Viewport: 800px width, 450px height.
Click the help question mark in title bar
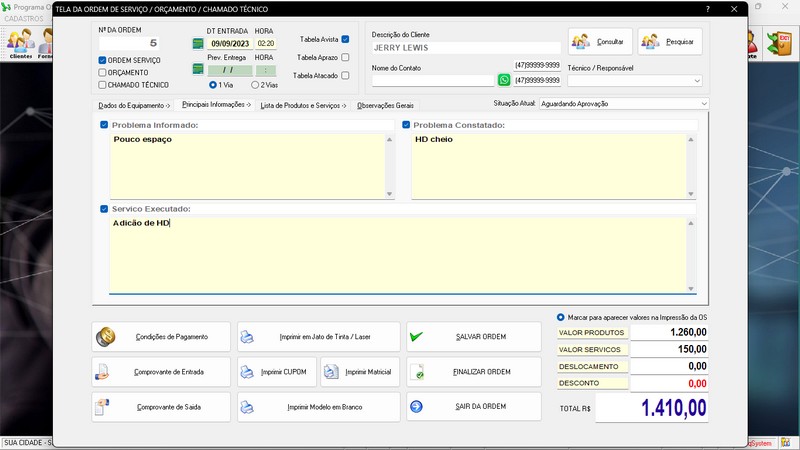pos(708,9)
